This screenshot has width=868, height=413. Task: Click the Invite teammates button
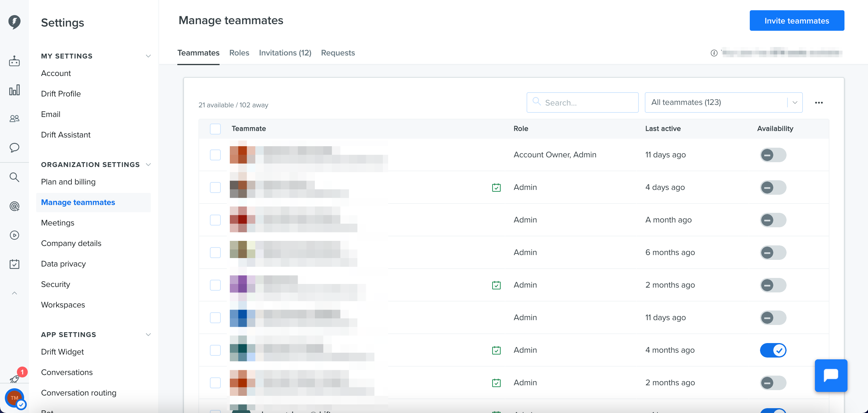[x=797, y=20]
